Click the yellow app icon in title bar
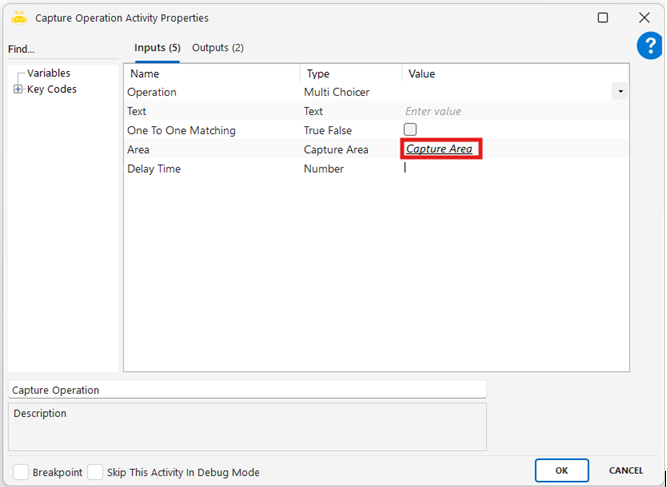667x487 pixels. pos(19,17)
